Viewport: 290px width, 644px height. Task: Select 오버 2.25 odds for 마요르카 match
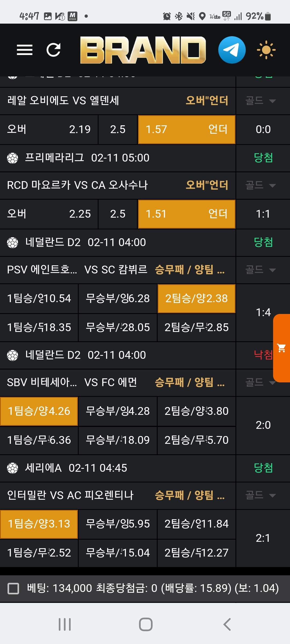click(49, 214)
